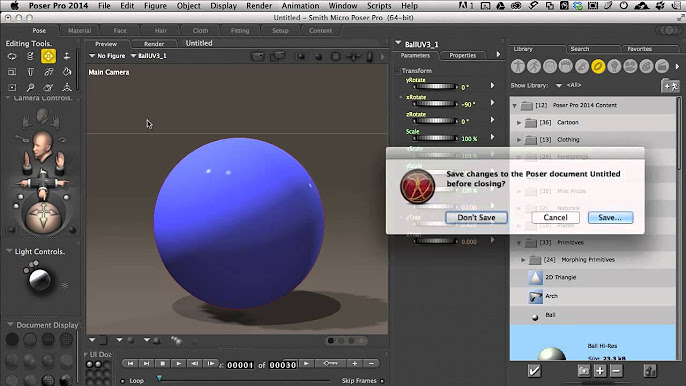Select the Rotate editing tool
This screenshot has width=686, height=386.
pos(12,56)
